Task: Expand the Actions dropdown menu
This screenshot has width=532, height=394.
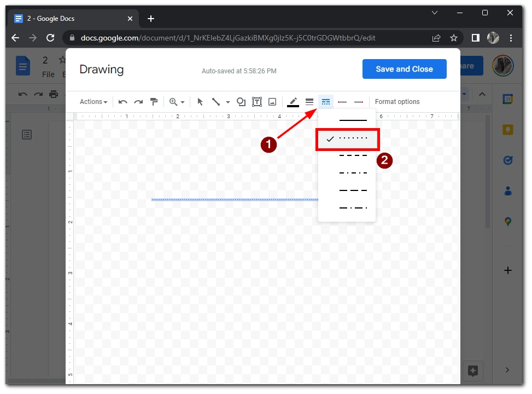Action: click(x=93, y=102)
